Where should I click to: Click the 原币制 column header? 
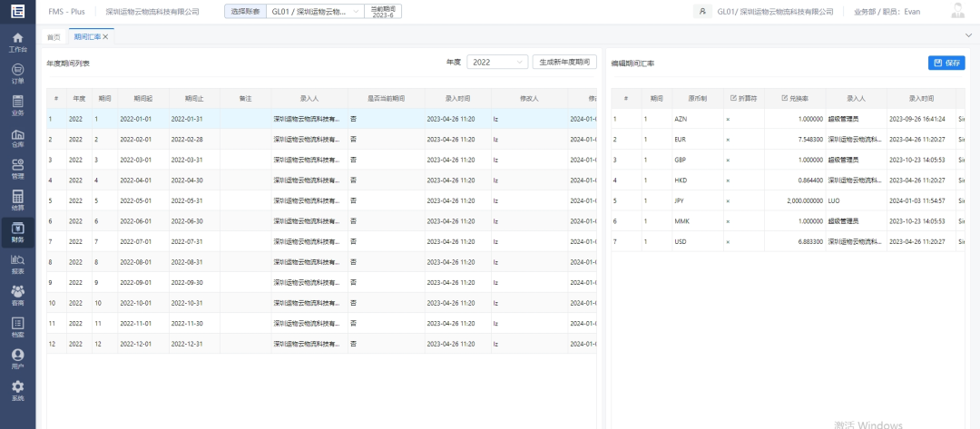pos(697,99)
